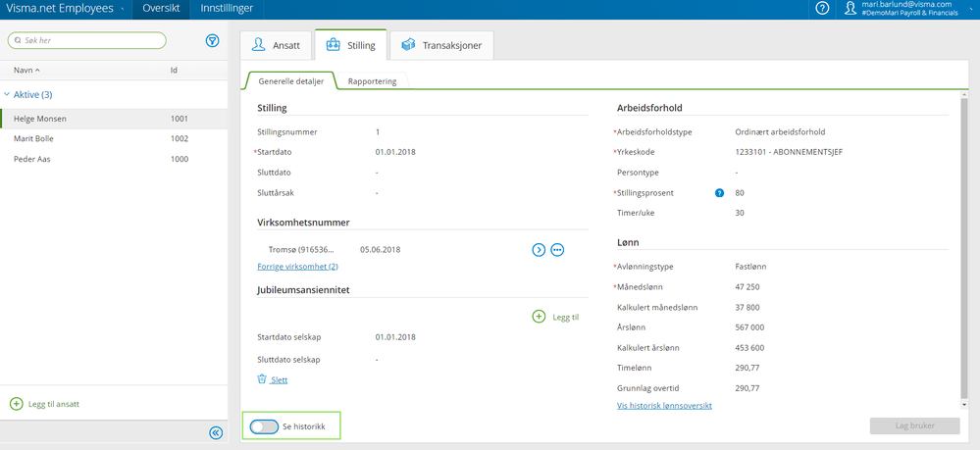The height and width of the screenshot is (450, 980).
Task: Click the filter icon next to search
Action: tap(213, 40)
